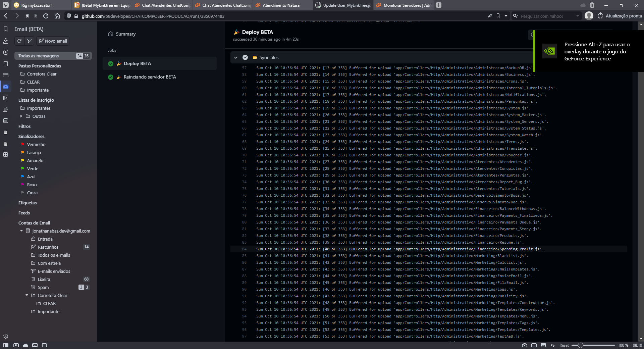Open the Calendar panel
The image size is (644, 349).
click(6, 120)
